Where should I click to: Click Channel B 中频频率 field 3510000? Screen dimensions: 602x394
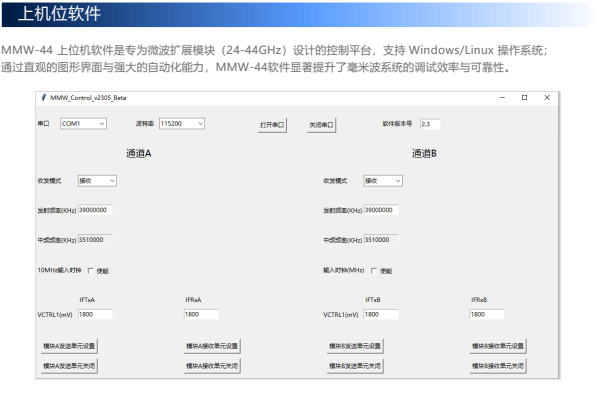pyautogui.click(x=381, y=240)
